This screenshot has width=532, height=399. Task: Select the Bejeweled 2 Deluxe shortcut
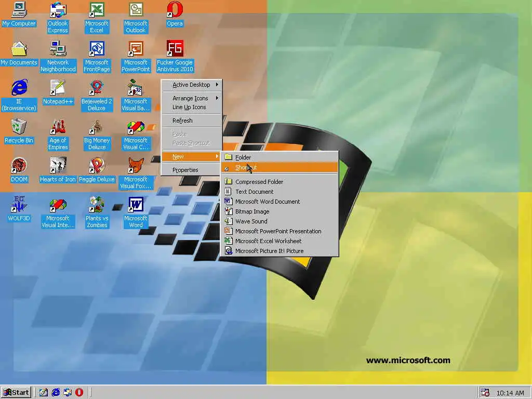(x=97, y=96)
